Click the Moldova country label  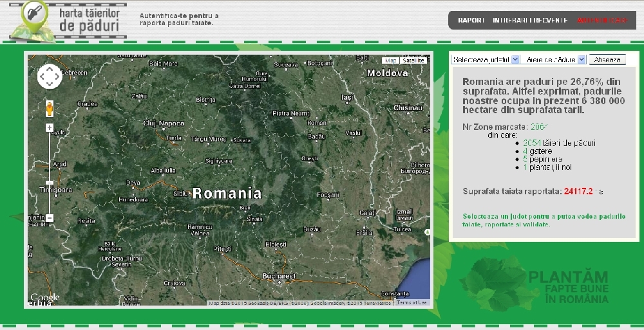pyautogui.click(x=387, y=73)
